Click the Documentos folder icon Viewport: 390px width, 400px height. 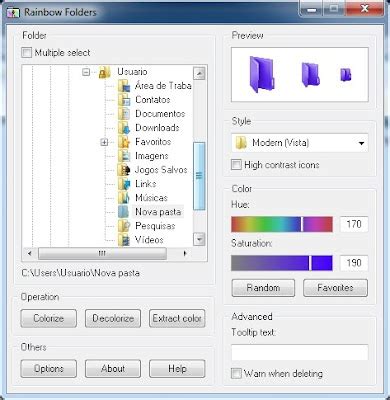[124, 114]
